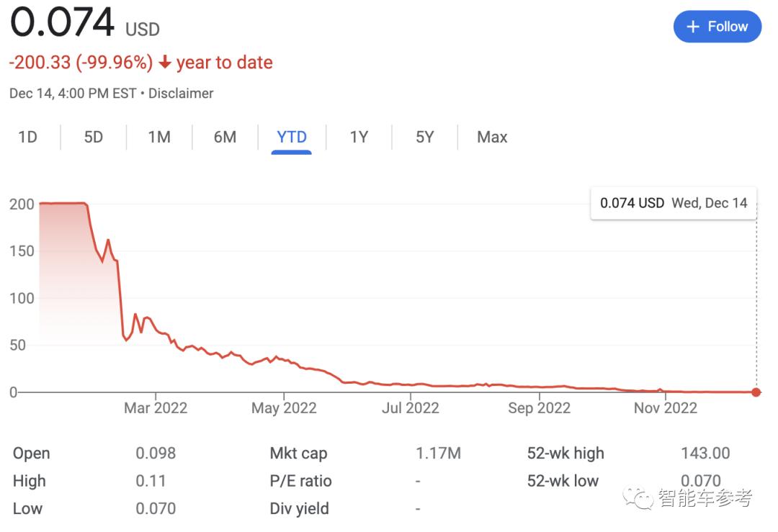Select the YTD tab
778x532 pixels.
pyautogui.click(x=292, y=137)
